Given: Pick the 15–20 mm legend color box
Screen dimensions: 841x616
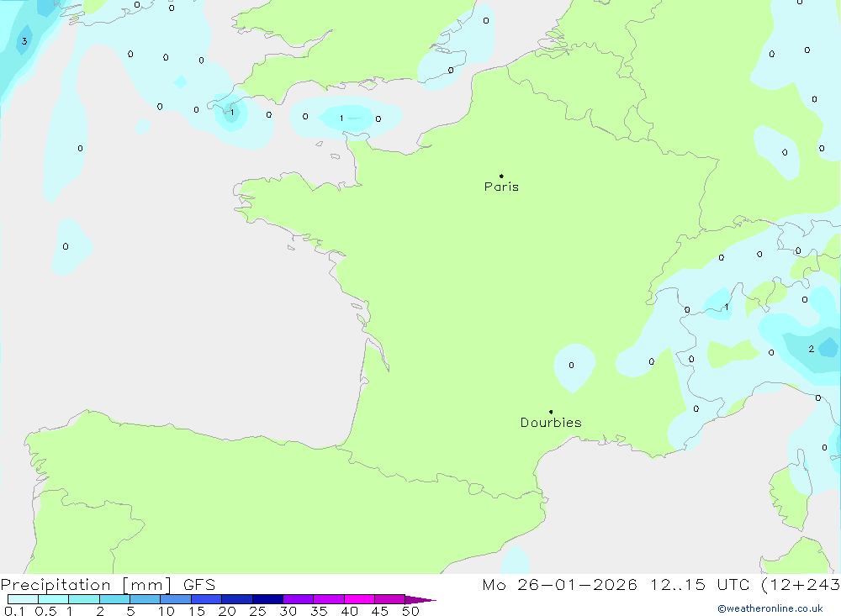Looking at the screenshot, I should pos(207,599).
